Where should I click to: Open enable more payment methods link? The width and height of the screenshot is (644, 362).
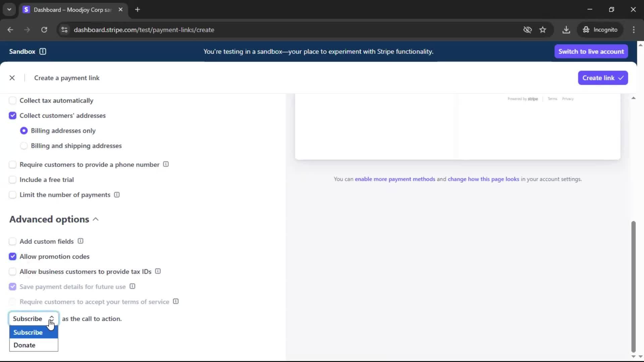(395, 179)
